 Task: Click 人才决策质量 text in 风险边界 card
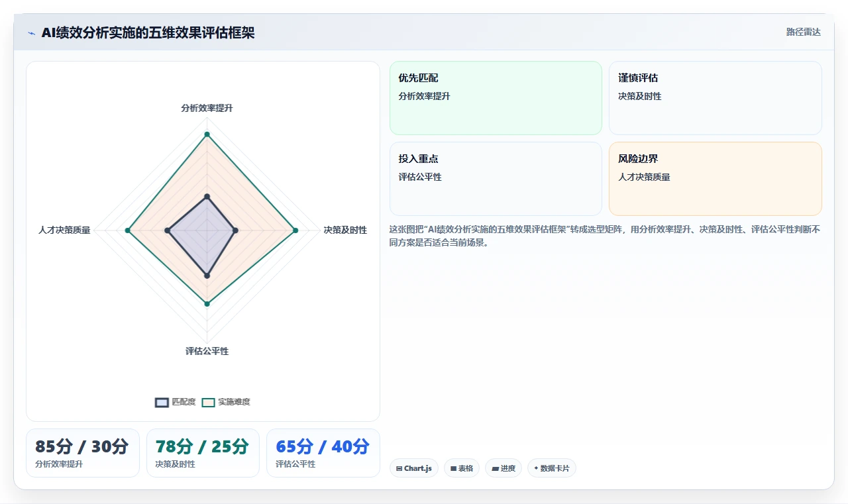[644, 177]
